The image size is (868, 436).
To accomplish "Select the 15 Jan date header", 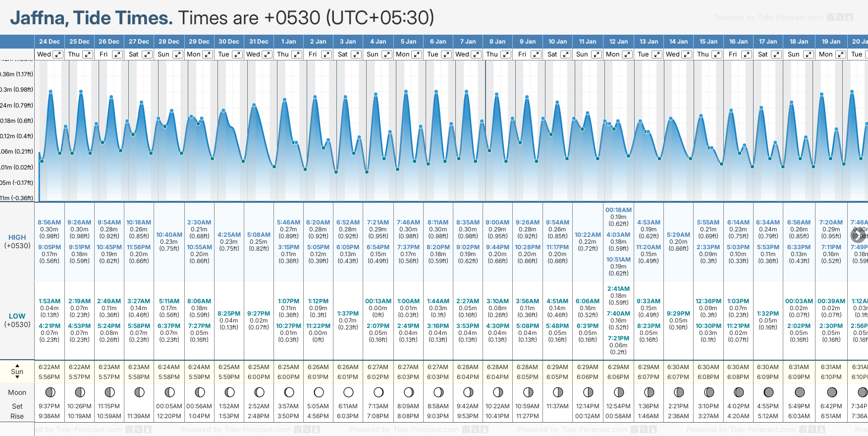I will pyautogui.click(x=708, y=42).
